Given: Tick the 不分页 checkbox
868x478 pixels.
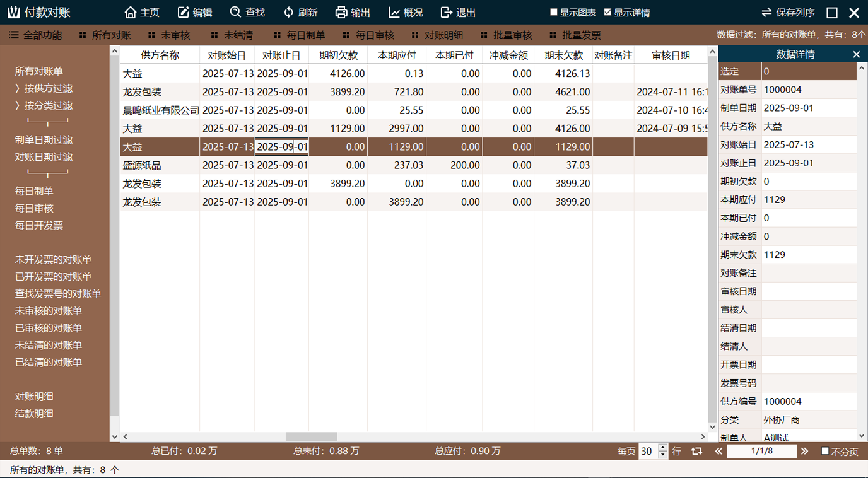Looking at the screenshot, I should pos(825,452).
